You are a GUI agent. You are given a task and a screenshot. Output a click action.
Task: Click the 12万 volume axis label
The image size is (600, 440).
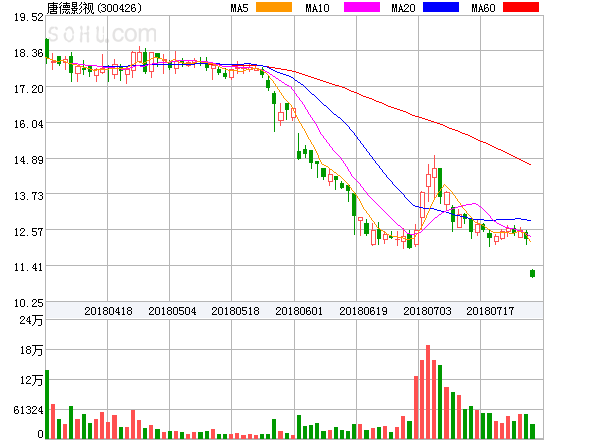point(31,380)
